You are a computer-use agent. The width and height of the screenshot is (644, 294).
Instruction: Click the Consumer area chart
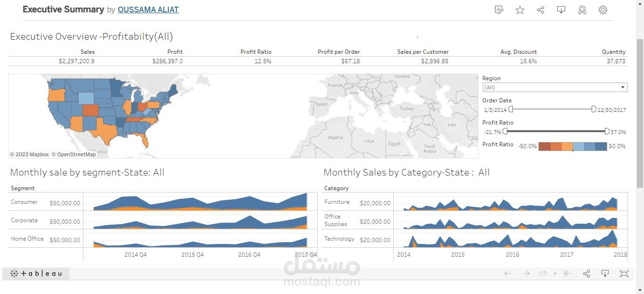(x=200, y=202)
